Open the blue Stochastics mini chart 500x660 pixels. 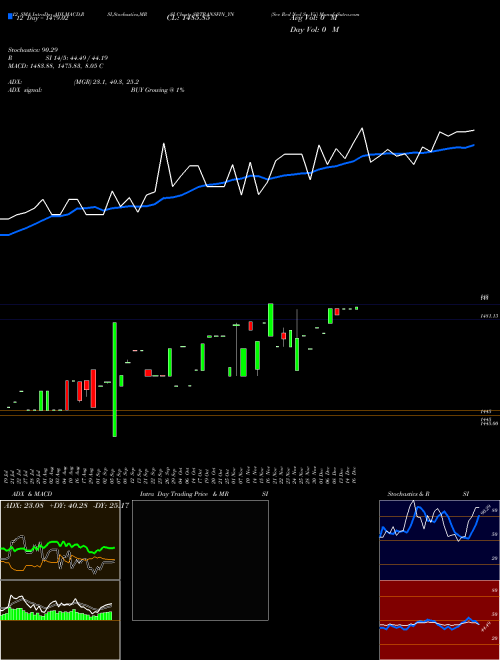coord(439,540)
